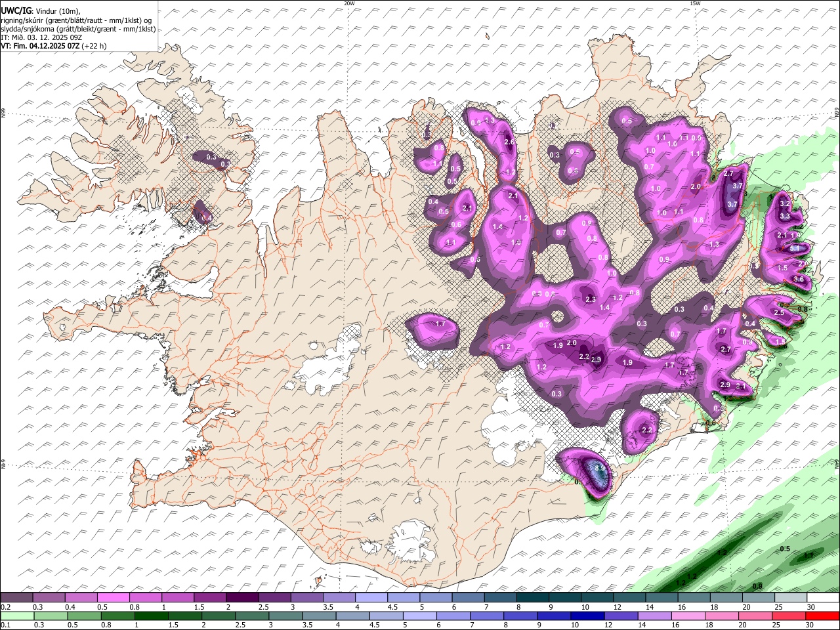Image resolution: width=840 pixels, height=630 pixels.
Task: Click the 1.9 value left of the 2.0 value
Action: click(558, 346)
